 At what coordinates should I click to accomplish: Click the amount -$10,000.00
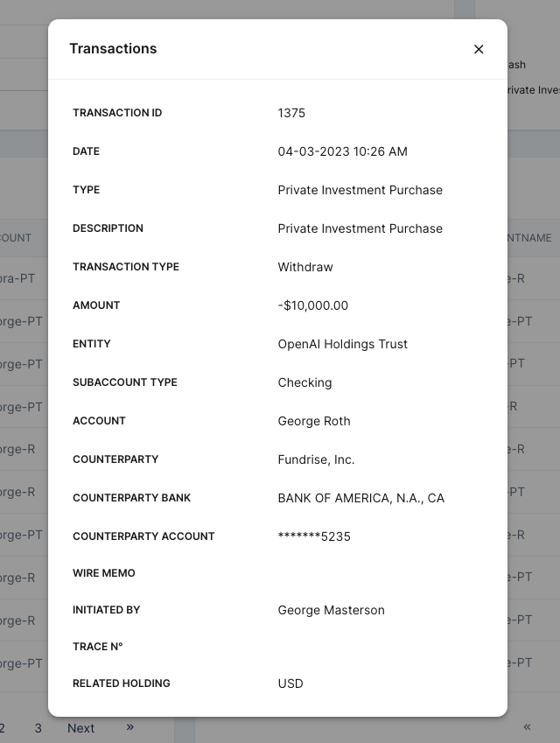[312, 305]
